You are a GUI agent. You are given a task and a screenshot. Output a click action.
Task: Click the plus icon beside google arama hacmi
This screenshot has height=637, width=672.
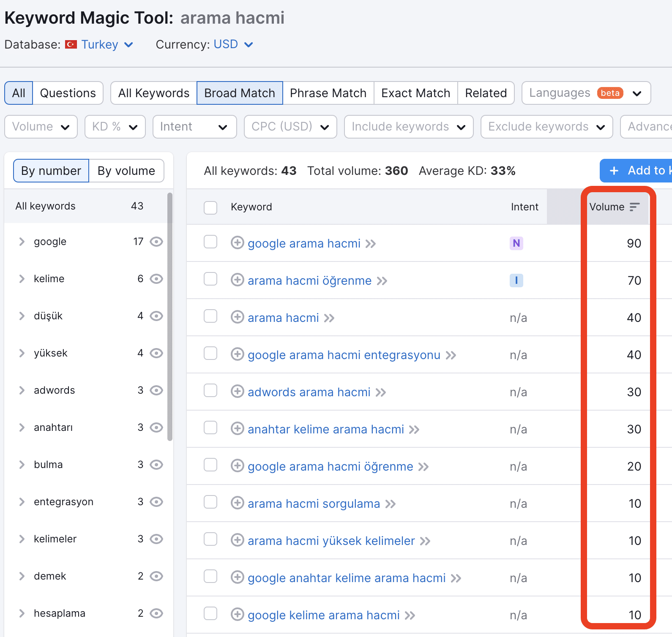[x=237, y=243]
